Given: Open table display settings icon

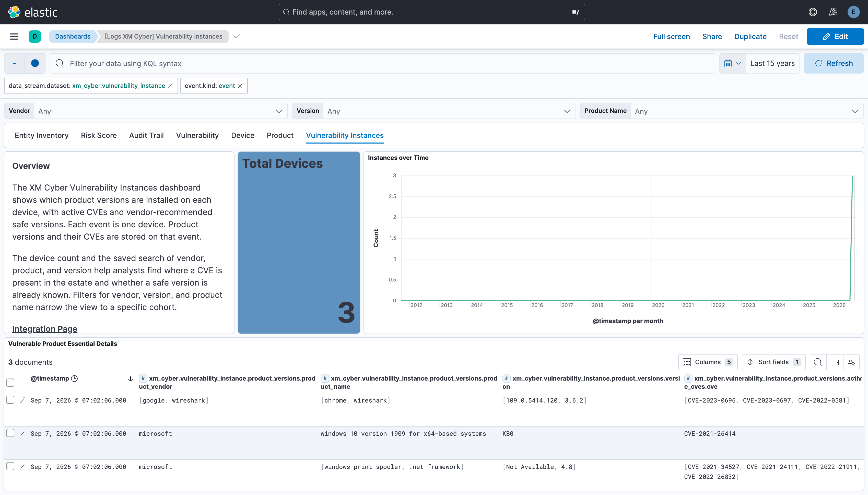Looking at the screenshot, I should [851, 362].
